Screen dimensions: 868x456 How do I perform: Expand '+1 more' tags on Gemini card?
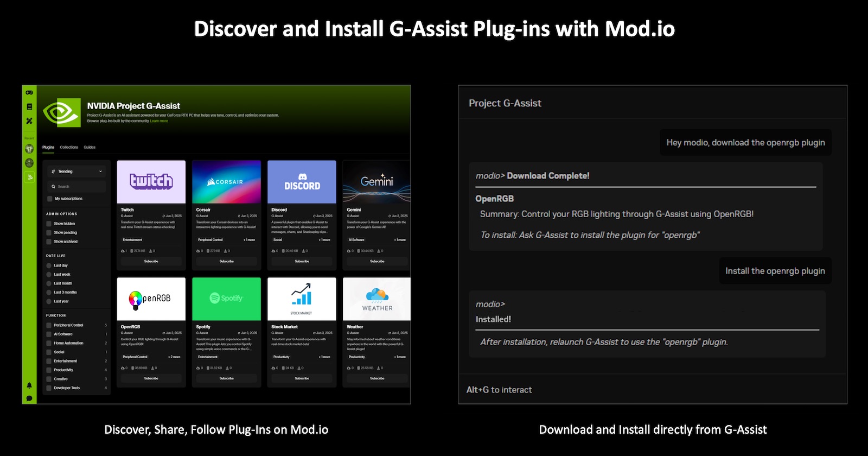point(400,240)
